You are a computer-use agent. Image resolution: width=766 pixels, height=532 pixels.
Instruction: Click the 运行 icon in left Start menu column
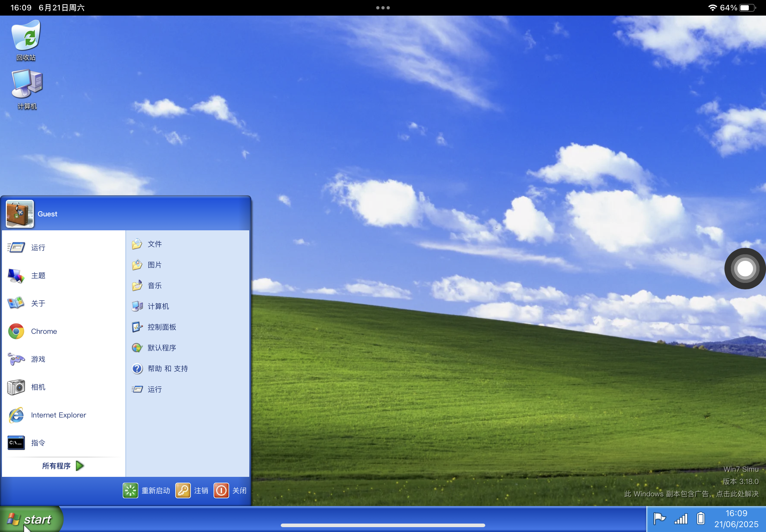point(16,247)
